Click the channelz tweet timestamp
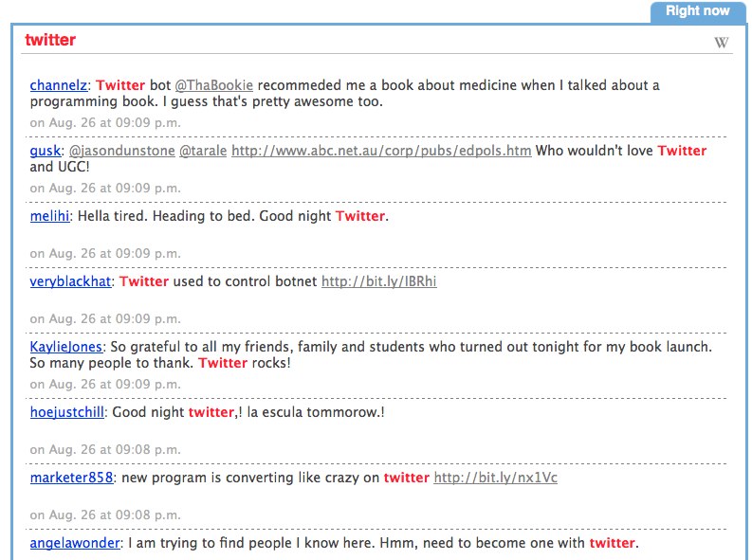This screenshot has height=560, width=752. [x=105, y=123]
